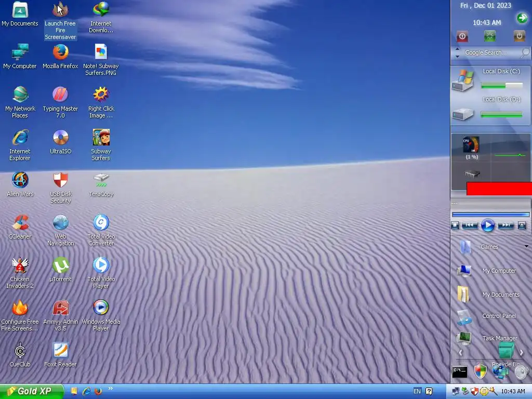Click the green restart button in sidebar

pos(489,36)
